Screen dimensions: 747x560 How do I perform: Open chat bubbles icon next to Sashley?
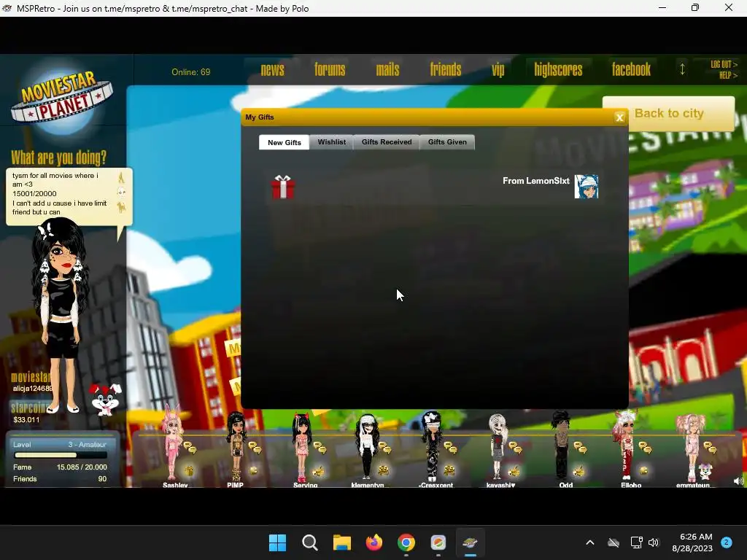pyautogui.click(x=190, y=448)
